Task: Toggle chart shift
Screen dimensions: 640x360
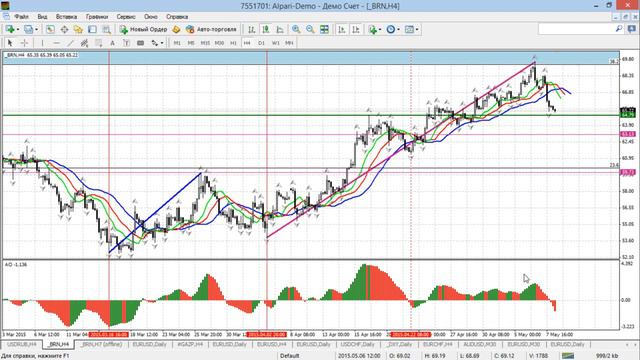Action: (x=356, y=29)
